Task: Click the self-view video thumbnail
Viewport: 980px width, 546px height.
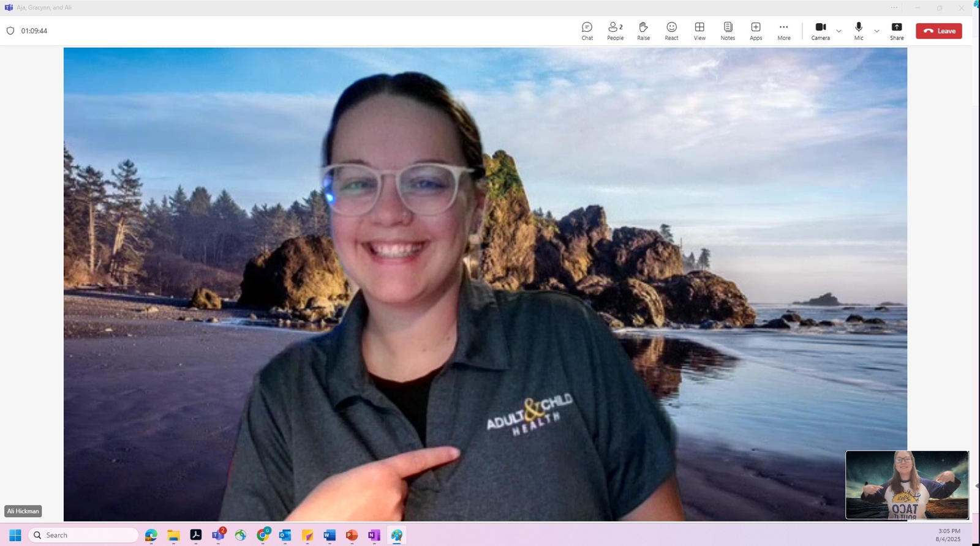Action: [907, 485]
